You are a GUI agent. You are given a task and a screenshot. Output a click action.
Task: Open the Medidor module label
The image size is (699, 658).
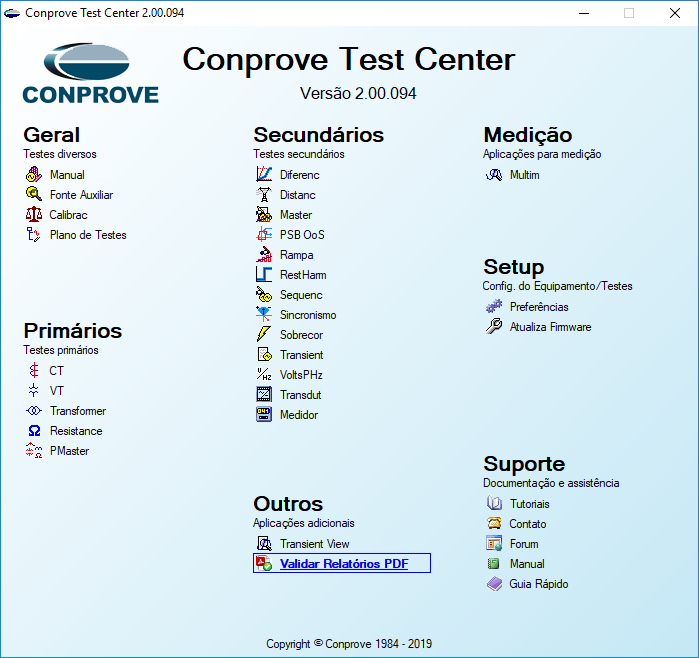click(x=299, y=415)
